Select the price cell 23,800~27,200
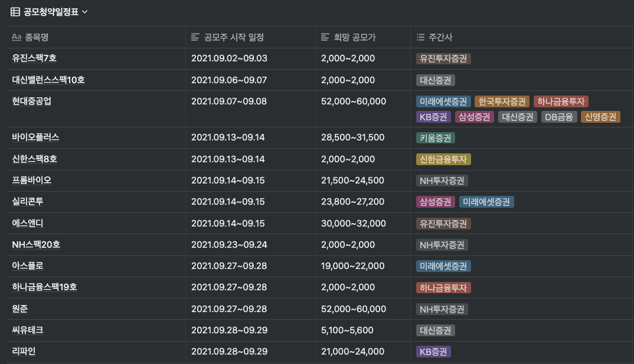634x364 pixels. [x=363, y=202]
